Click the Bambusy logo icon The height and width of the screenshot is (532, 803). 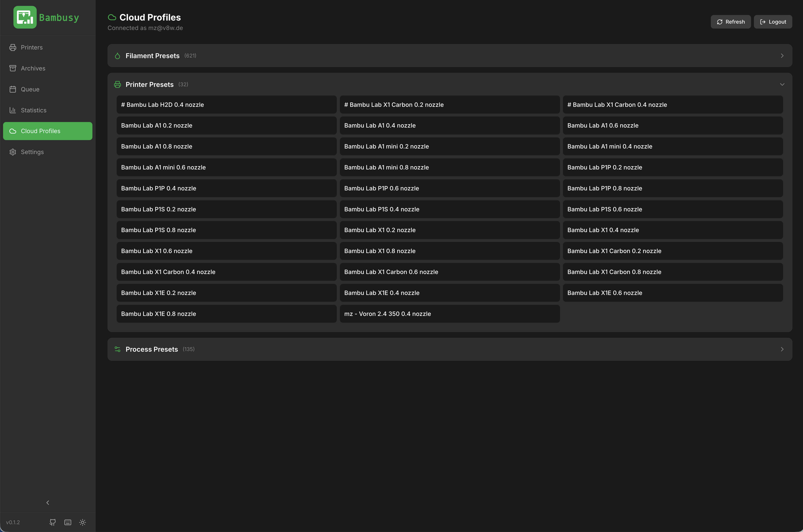coord(25,17)
